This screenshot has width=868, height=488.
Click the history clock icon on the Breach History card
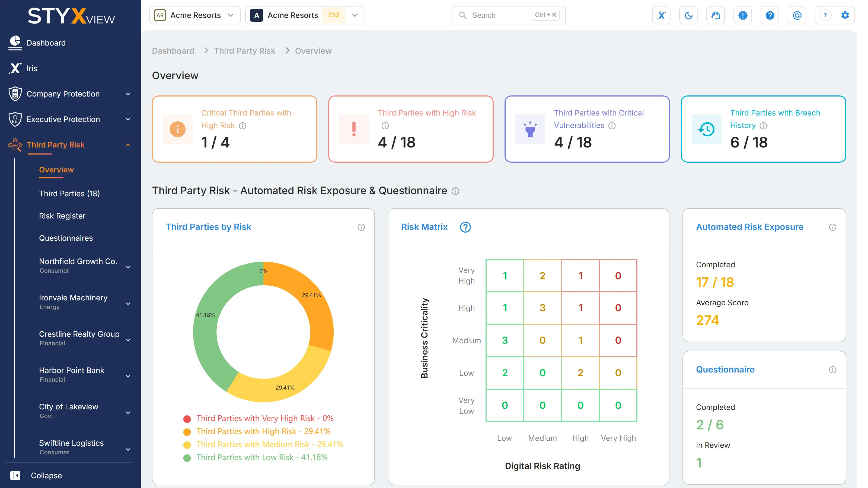[707, 129]
